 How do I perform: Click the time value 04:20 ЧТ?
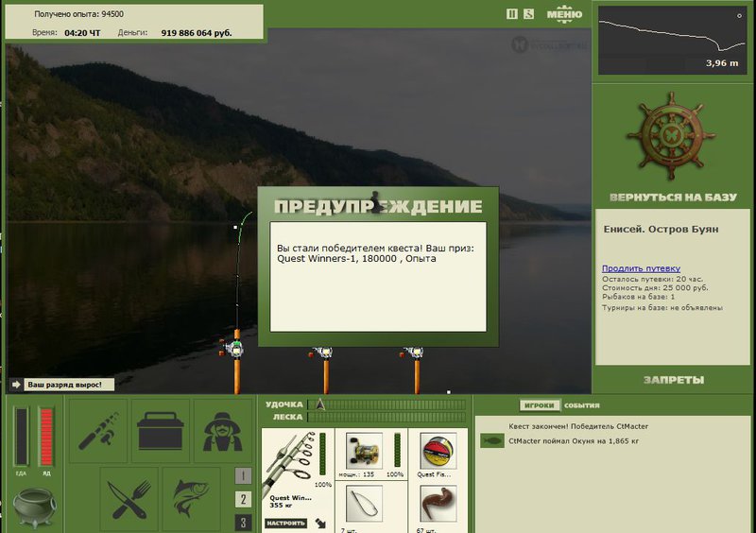82,33
